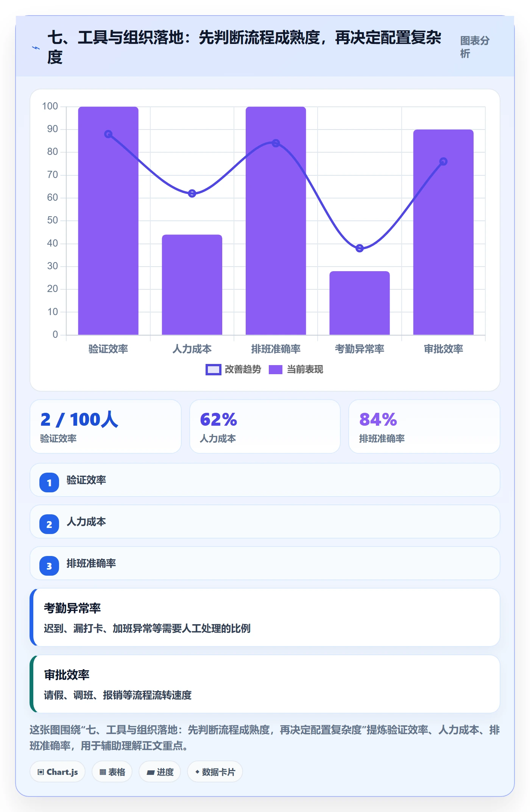Toggle the 改善趋势 legend swatch
Viewport: 530px width, 812px height.
tap(213, 370)
